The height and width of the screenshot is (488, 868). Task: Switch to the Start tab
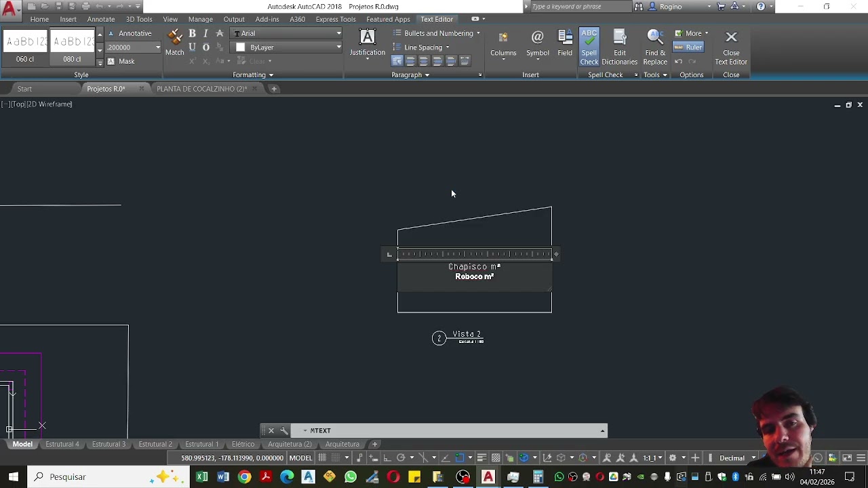click(x=24, y=89)
